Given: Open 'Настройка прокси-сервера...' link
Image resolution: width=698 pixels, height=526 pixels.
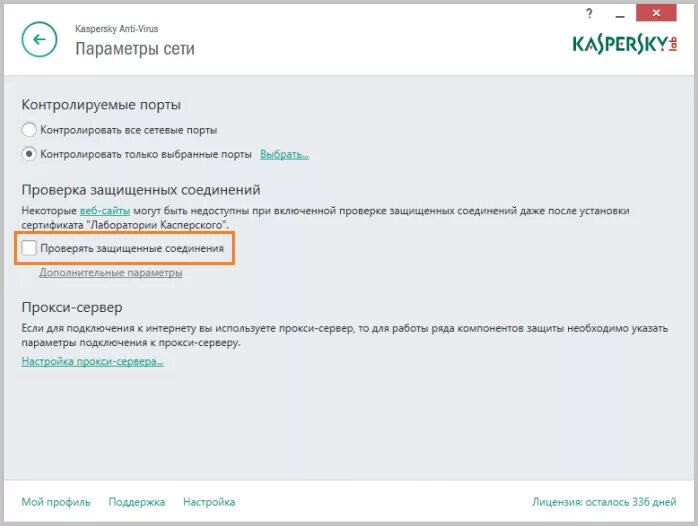Looking at the screenshot, I should click(x=92, y=361).
